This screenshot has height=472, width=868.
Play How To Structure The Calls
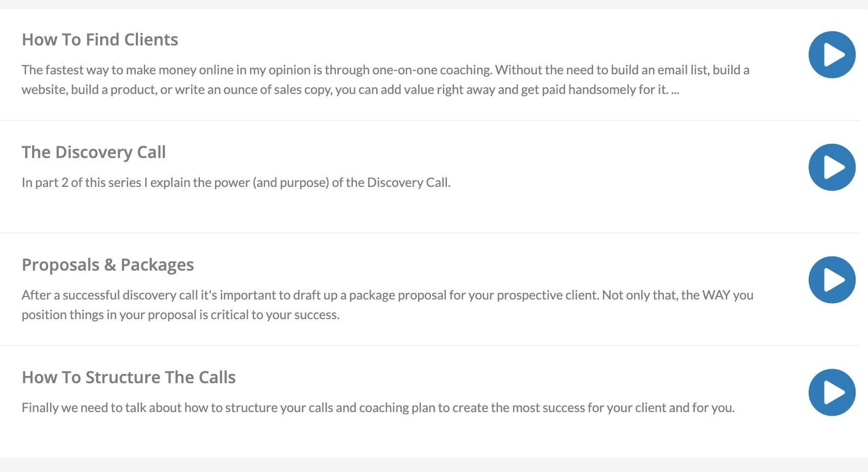point(832,392)
